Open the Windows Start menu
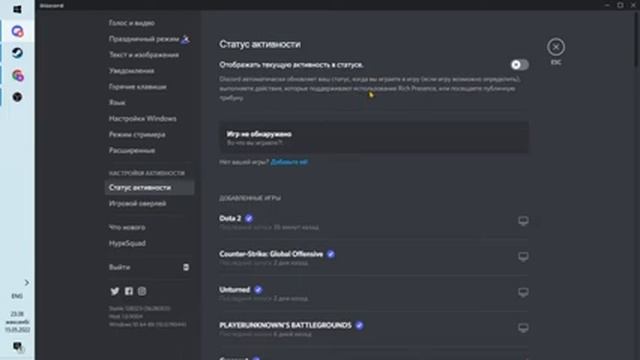This screenshot has height=360, width=640. coord(17,9)
